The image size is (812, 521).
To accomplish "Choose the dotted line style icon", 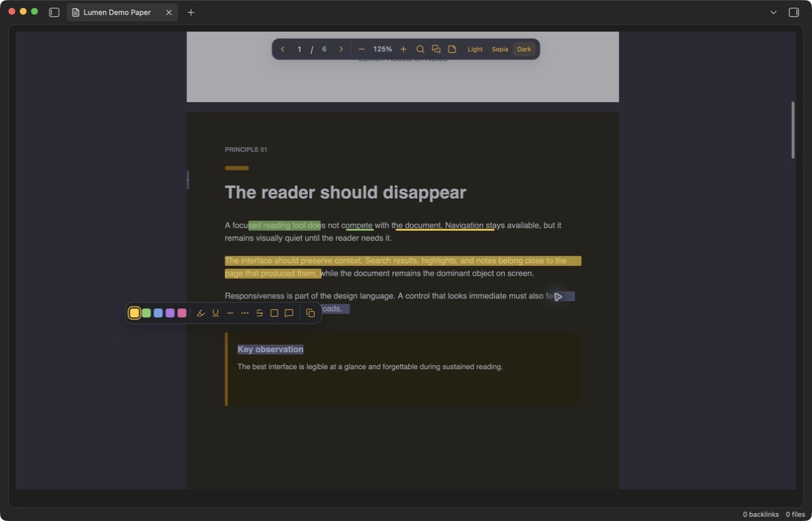I will pos(245,313).
